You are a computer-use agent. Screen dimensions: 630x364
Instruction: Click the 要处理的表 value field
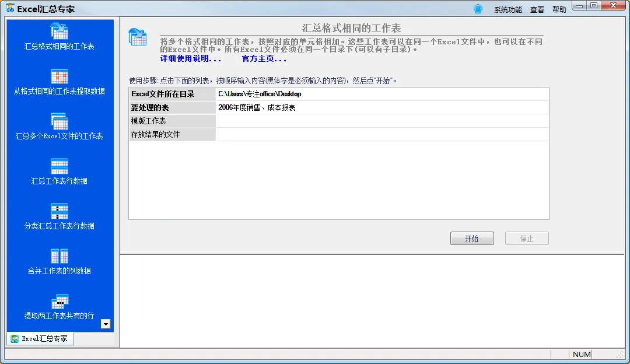click(382, 108)
